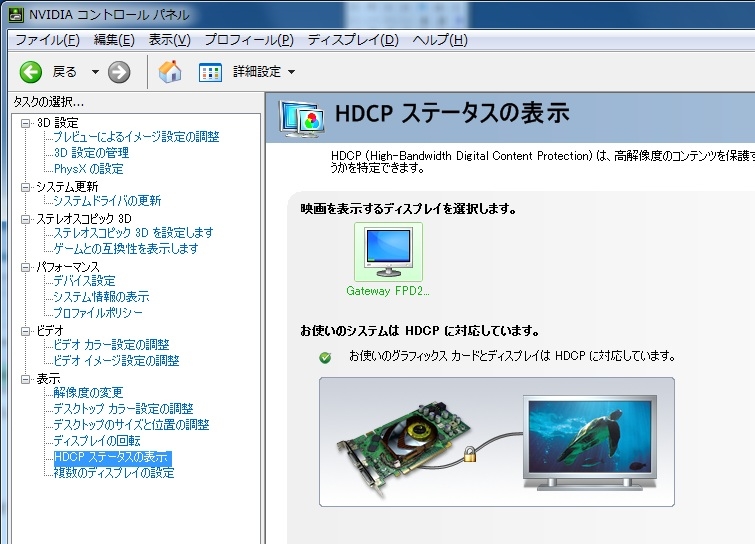Image resolution: width=755 pixels, height=544 pixels.
Task: Collapse the 表示 tree node
Action: (25, 379)
